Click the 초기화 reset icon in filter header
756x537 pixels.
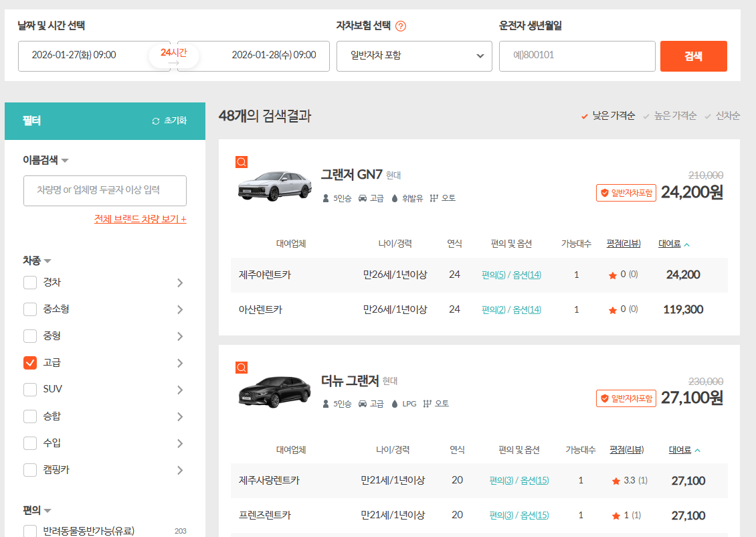tap(156, 121)
